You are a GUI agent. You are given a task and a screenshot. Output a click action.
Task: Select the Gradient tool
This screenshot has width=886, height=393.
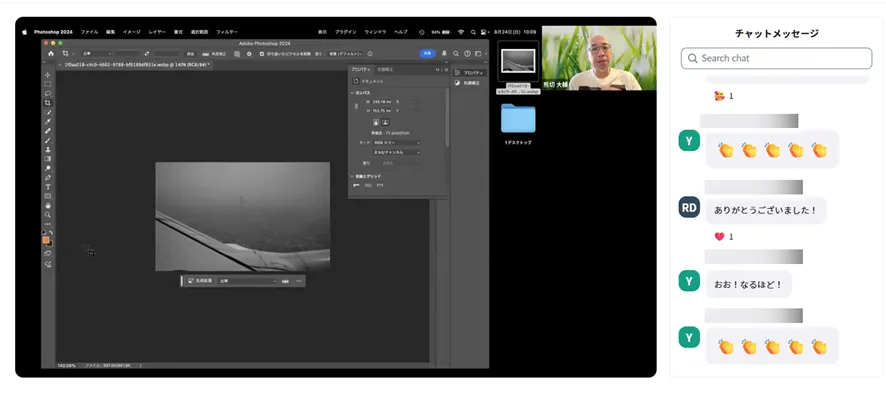pyautogui.click(x=47, y=159)
